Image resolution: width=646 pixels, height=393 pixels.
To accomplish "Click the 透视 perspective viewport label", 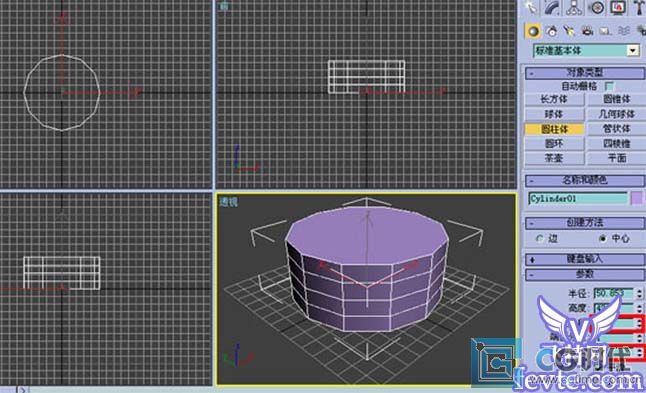I will click(x=228, y=202).
